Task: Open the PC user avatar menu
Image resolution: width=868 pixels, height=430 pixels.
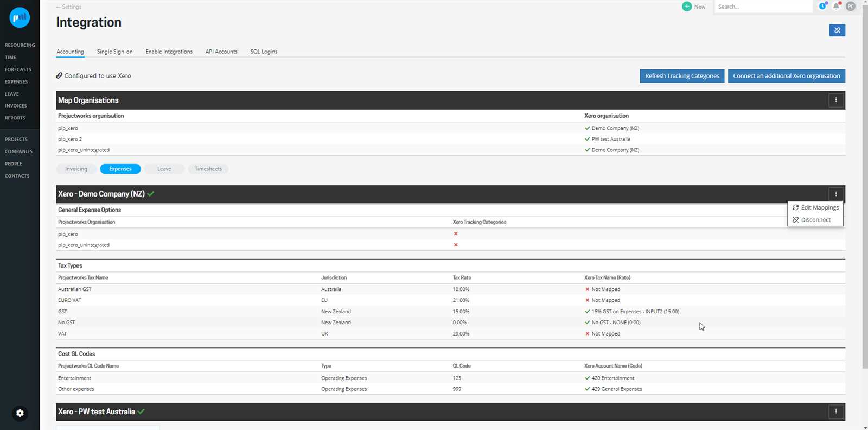Action: [x=851, y=7]
